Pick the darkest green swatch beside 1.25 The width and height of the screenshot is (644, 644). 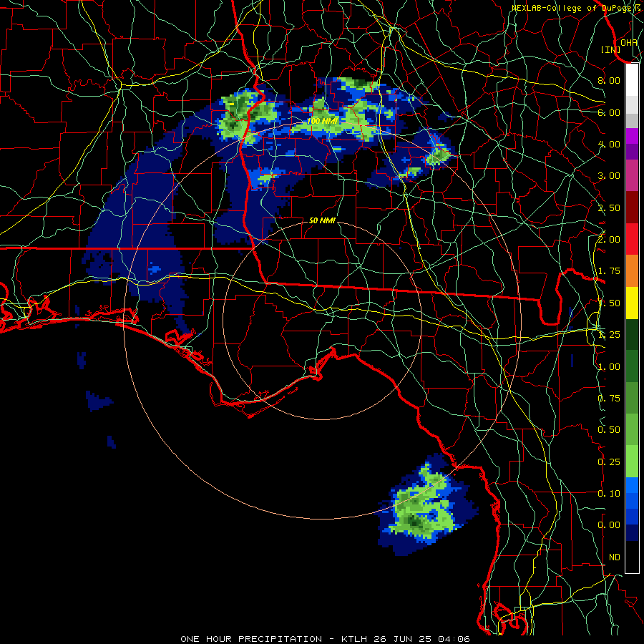pos(632,334)
